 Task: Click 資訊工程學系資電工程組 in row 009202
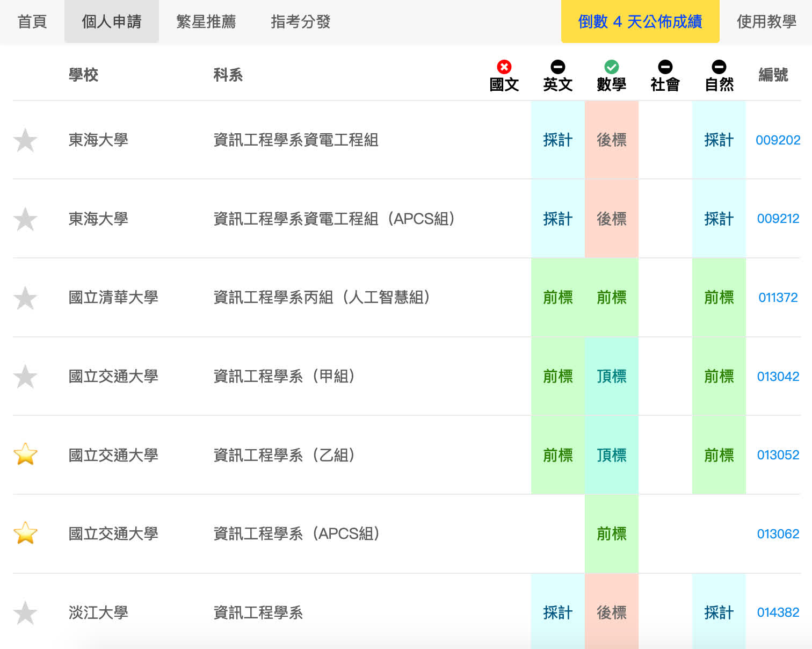click(296, 140)
